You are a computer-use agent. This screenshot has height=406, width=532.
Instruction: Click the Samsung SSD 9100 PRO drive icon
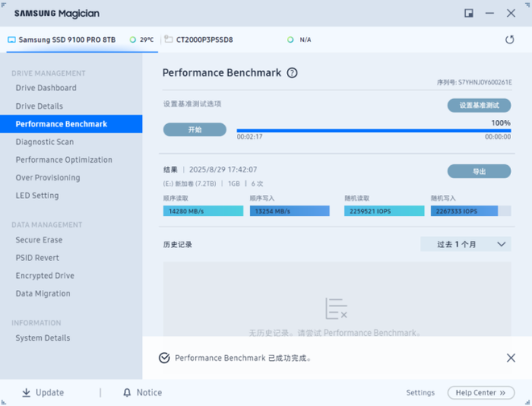12,39
